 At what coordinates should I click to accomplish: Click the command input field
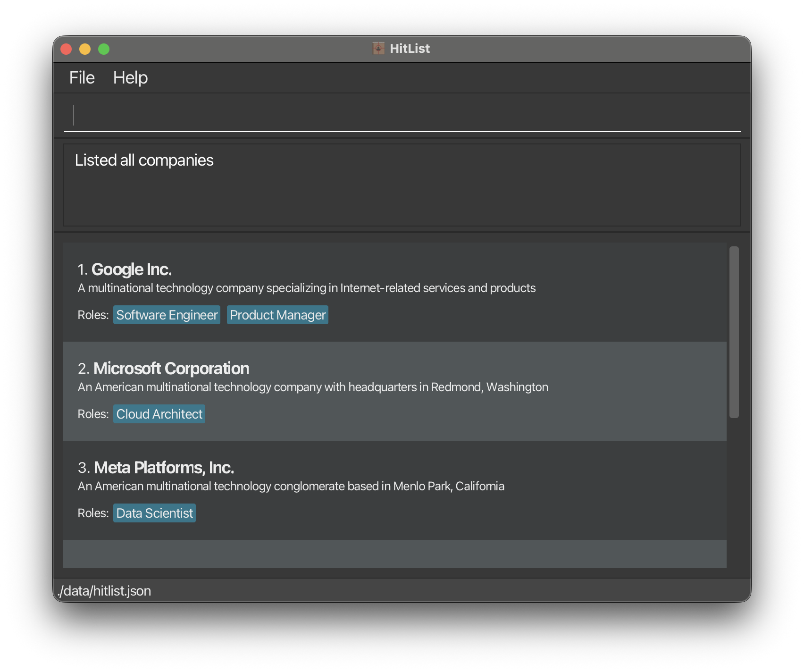tap(402, 115)
